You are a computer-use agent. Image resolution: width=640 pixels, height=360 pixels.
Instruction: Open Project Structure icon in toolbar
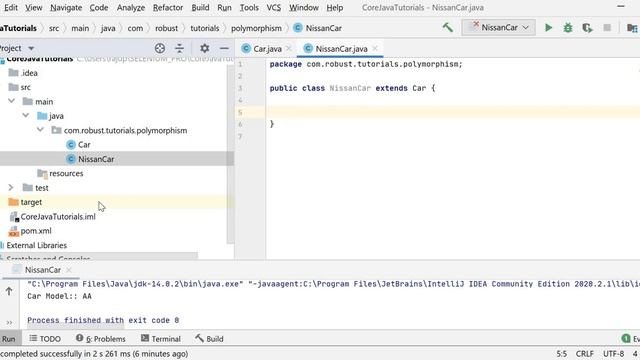[632, 28]
